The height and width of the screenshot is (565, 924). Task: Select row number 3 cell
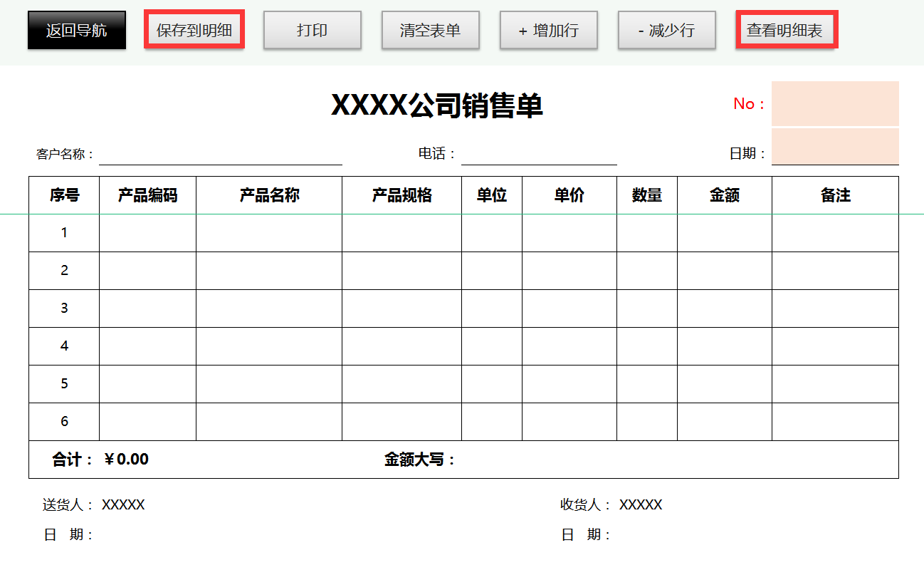pos(64,309)
